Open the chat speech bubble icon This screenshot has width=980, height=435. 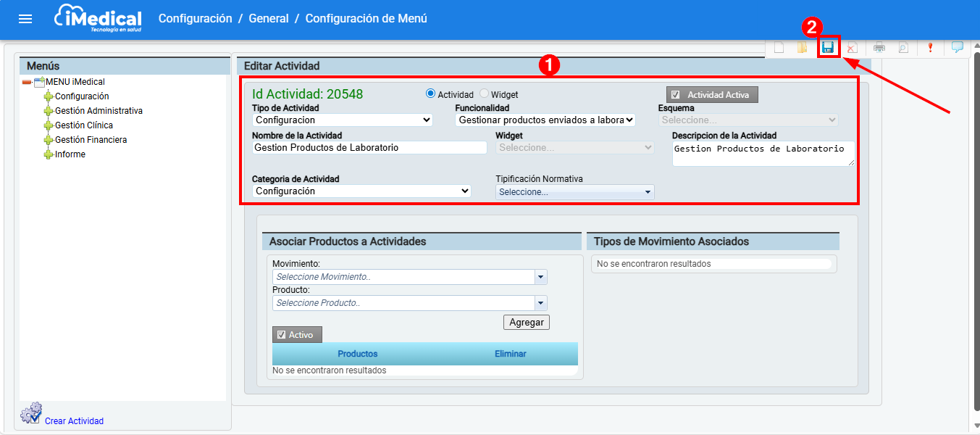[x=957, y=48]
